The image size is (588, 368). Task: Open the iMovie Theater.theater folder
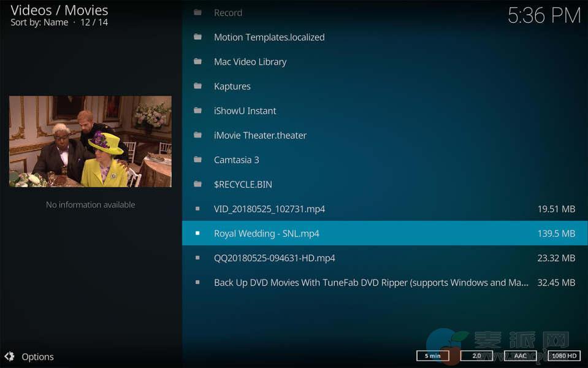(260, 136)
